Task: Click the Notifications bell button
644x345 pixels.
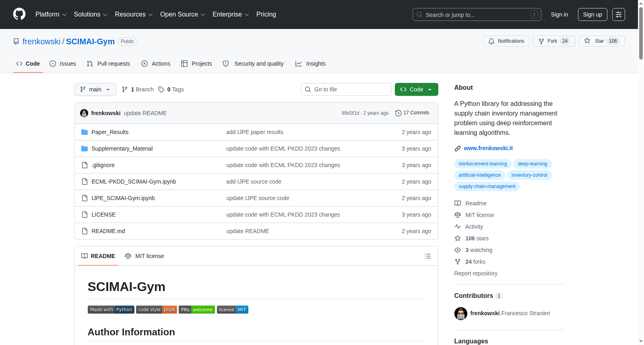Action: coord(506,41)
